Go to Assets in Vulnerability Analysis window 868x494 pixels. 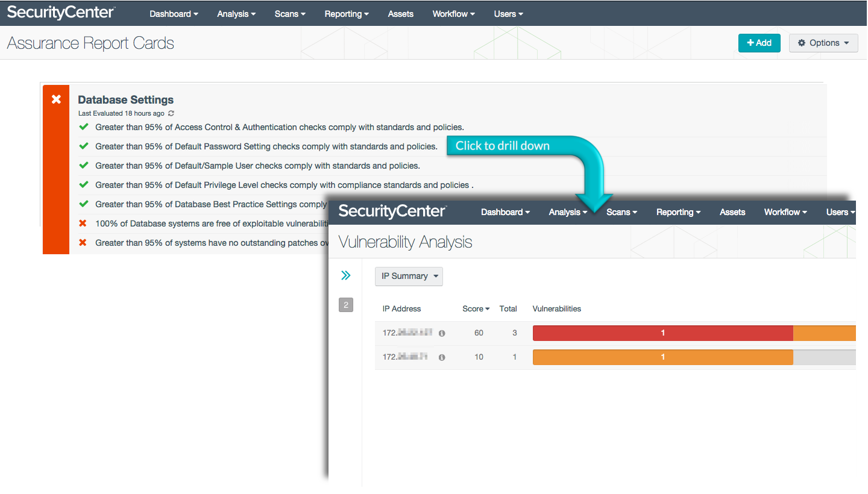[x=732, y=212]
